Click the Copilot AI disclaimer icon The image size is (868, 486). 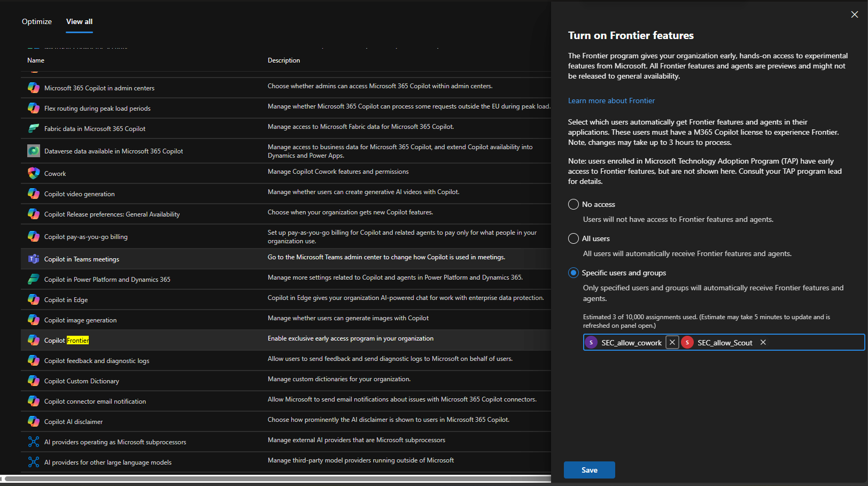34,421
